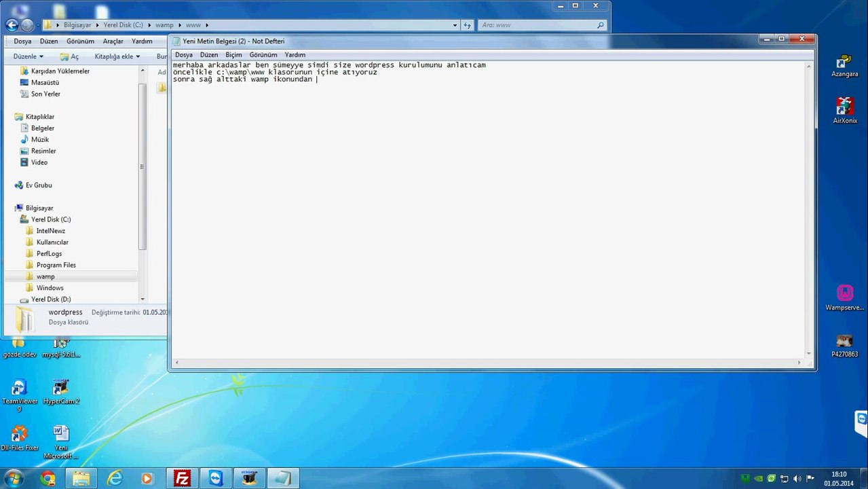This screenshot has height=489, width=868.
Task: Select 'Bilgisayar' in the address bar path
Action: coord(77,25)
